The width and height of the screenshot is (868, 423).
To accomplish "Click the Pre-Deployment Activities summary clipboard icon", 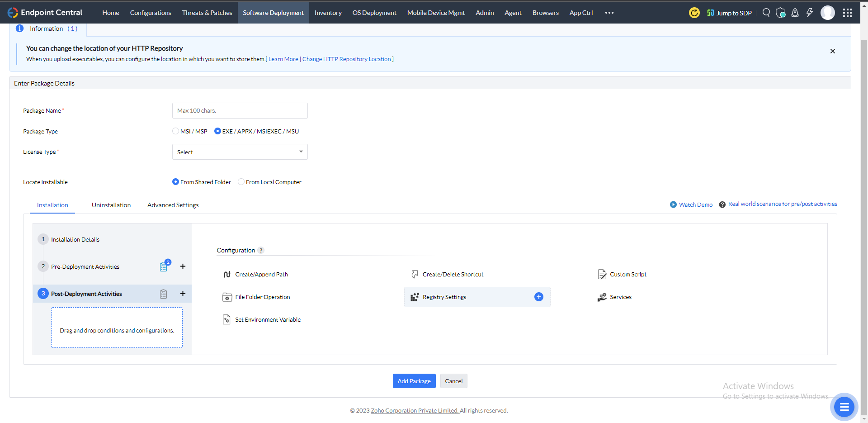I will pos(164,266).
